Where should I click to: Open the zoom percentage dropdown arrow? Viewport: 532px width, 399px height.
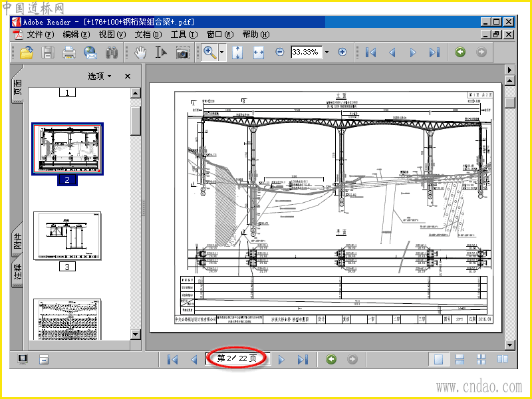click(327, 52)
